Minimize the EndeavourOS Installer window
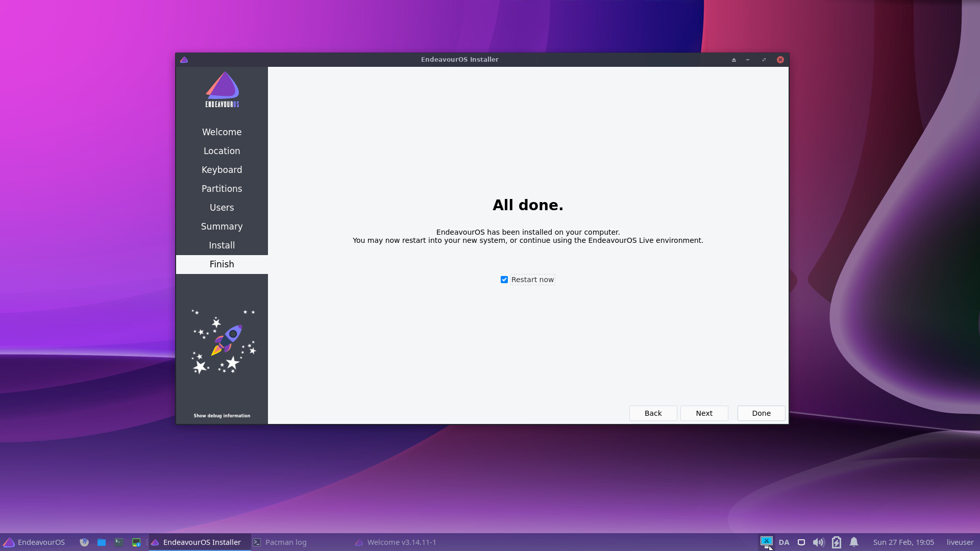This screenshot has height=551, width=980. (x=748, y=60)
